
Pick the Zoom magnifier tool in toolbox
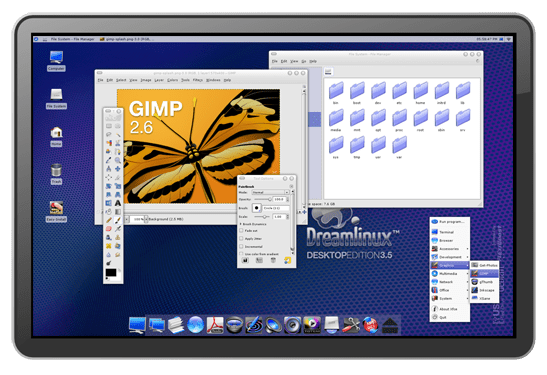pyautogui.click(x=118, y=160)
